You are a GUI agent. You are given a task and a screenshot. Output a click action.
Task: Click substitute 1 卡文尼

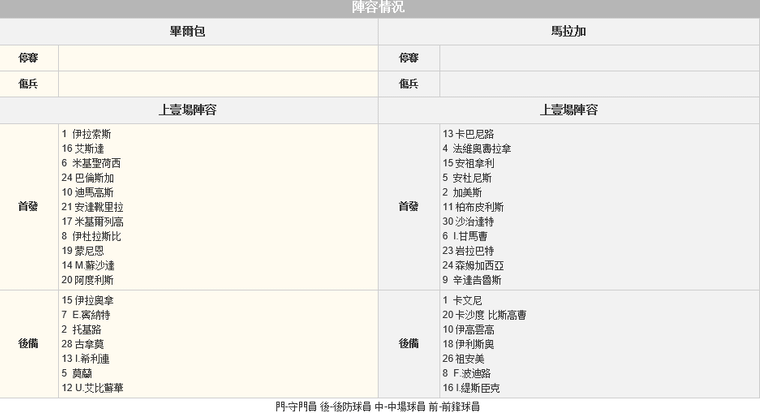462,301
